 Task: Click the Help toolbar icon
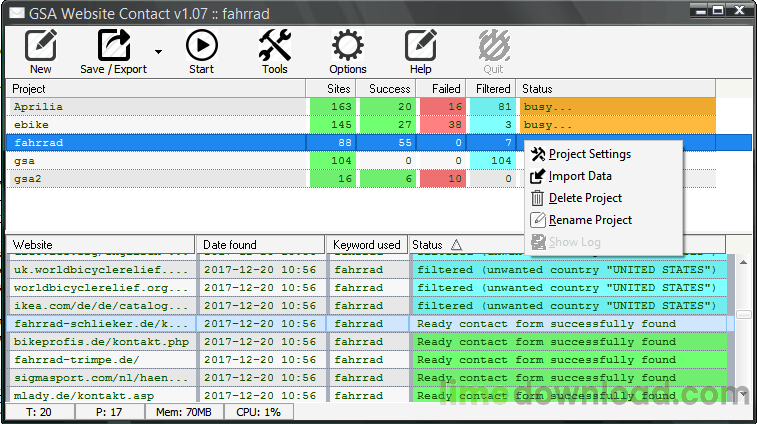click(x=421, y=46)
